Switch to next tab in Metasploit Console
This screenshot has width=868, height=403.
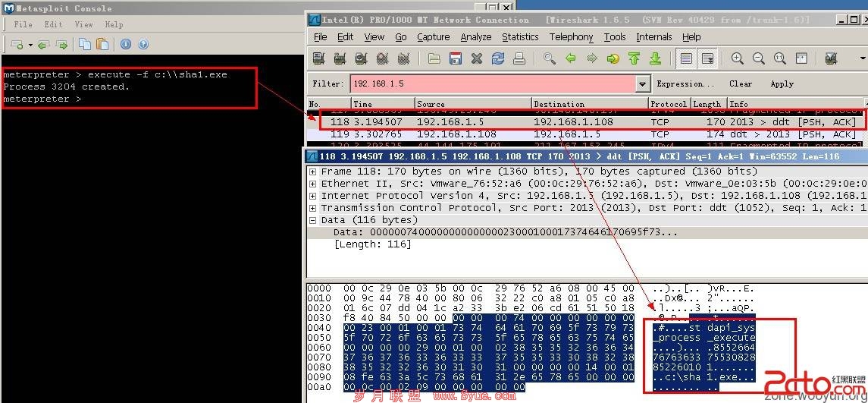pyautogui.click(x=61, y=44)
